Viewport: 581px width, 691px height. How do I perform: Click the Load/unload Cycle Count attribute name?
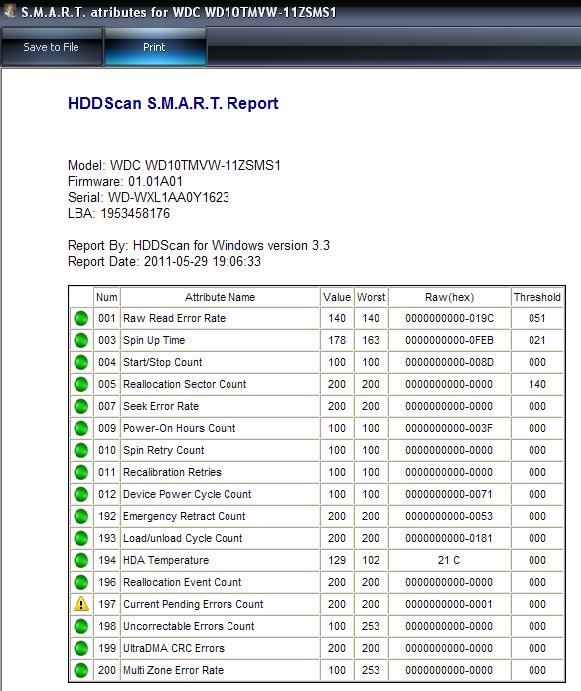[x=183, y=538]
